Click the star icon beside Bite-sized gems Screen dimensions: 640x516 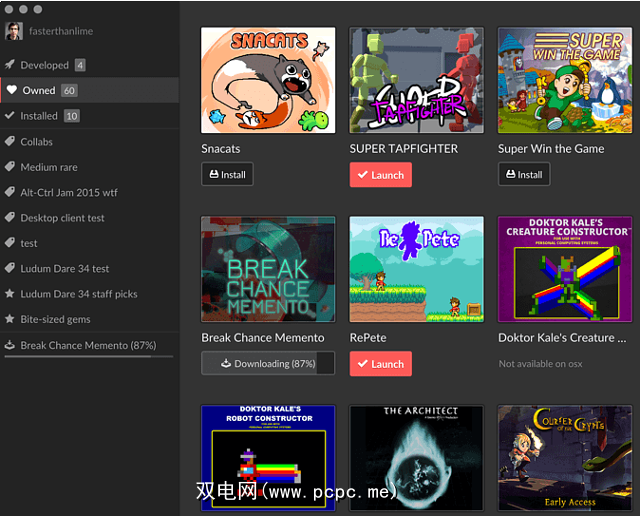point(10,318)
